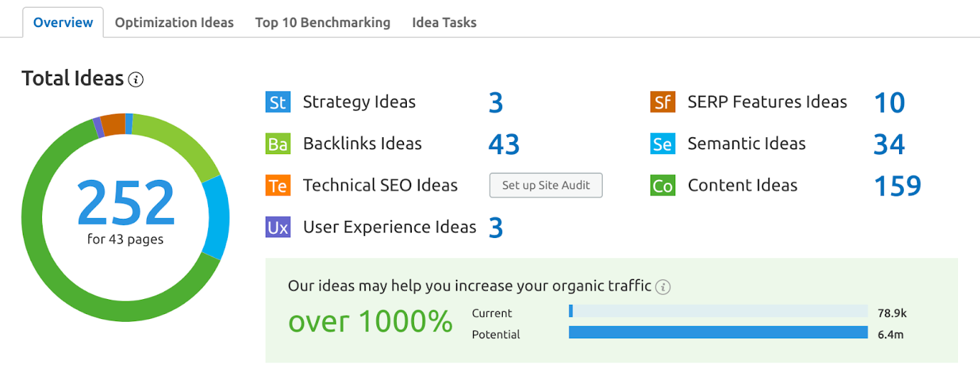This screenshot has width=980, height=383.
Task: Click the 10 SERP Features count
Action: (x=888, y=102)
